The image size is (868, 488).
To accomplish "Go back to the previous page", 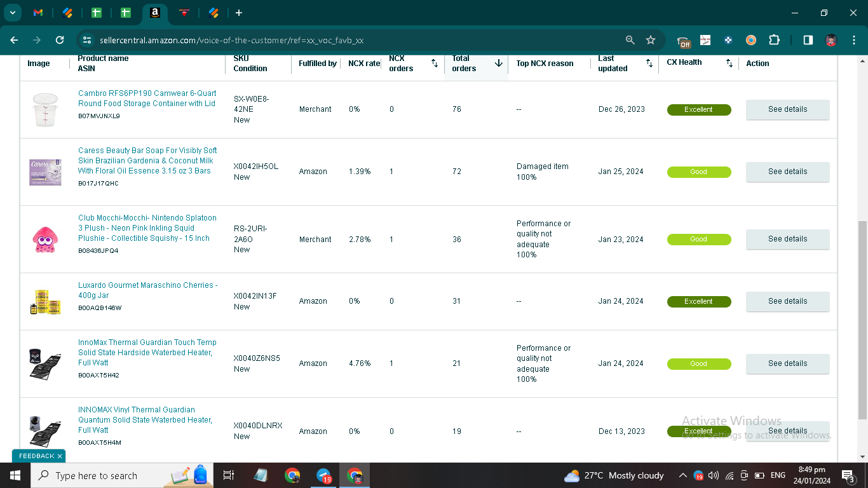I will (14, 40).
